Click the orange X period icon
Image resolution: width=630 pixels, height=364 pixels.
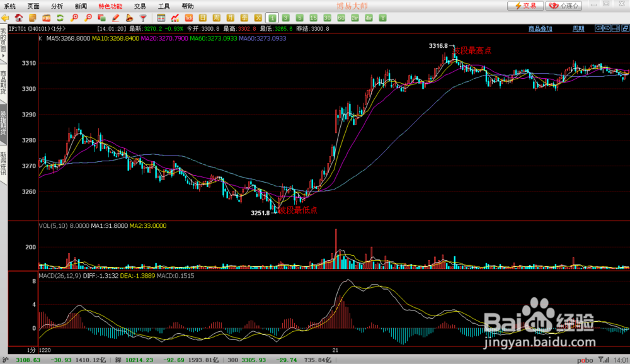tap(258, 18)
